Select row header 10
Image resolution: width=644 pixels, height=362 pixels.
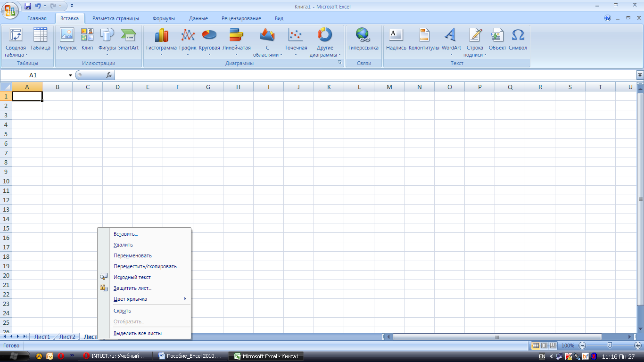pos(6,181)
